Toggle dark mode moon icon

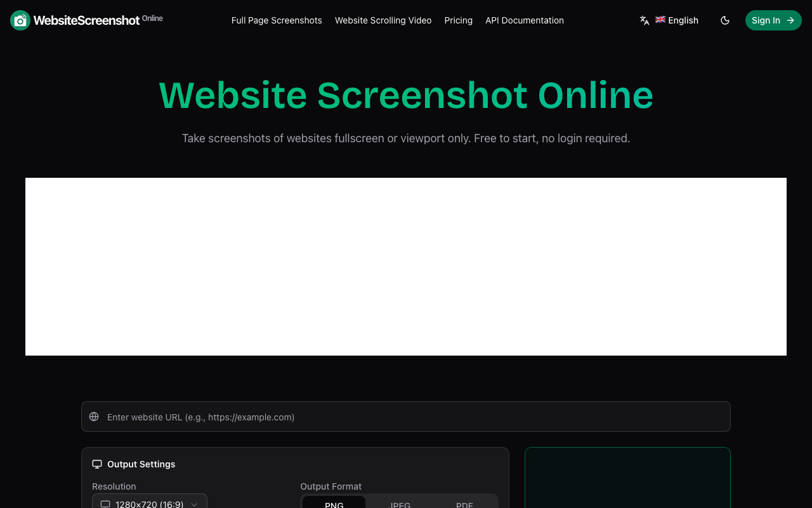[x=725, y=20]
